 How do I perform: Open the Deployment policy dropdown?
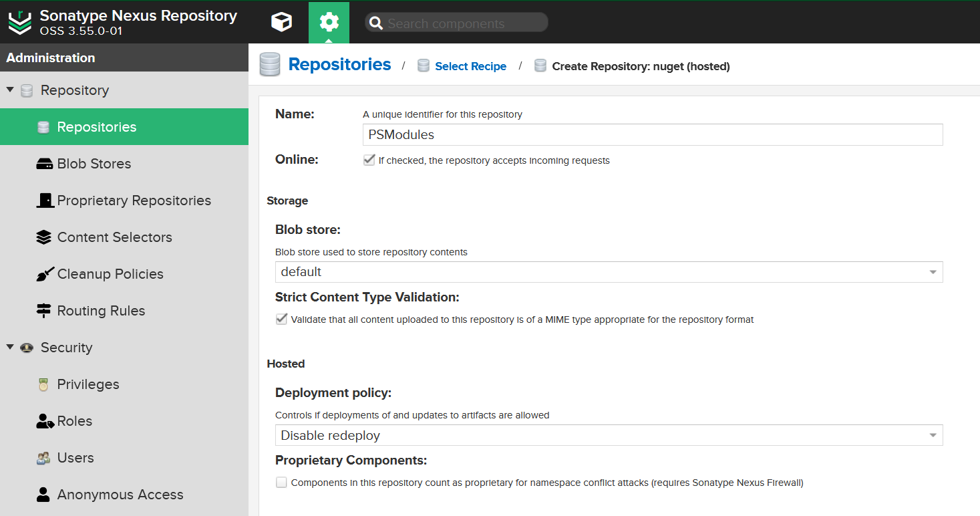click(x=609, y=435)
